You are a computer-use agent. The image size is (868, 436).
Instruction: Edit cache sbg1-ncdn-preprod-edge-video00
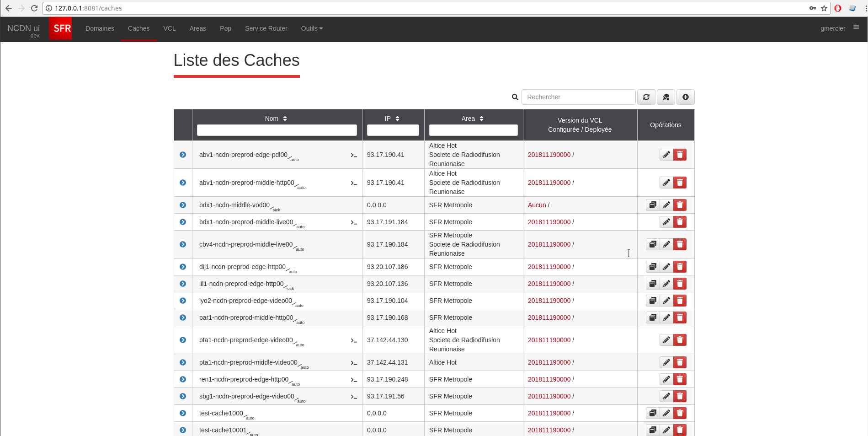[x=666, y=396]
